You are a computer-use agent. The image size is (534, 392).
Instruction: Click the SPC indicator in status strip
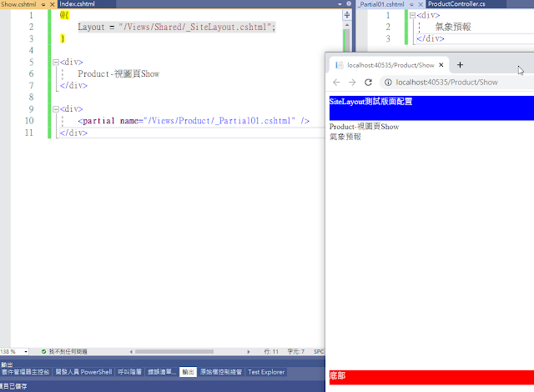319,351
